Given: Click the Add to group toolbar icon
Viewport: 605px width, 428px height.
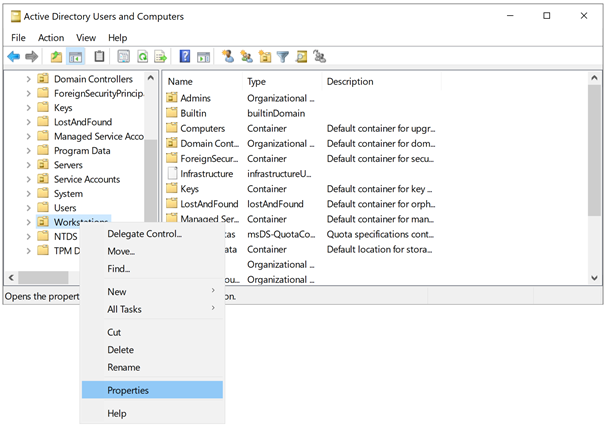Looking at the screenshot, I should pos(319,57).
